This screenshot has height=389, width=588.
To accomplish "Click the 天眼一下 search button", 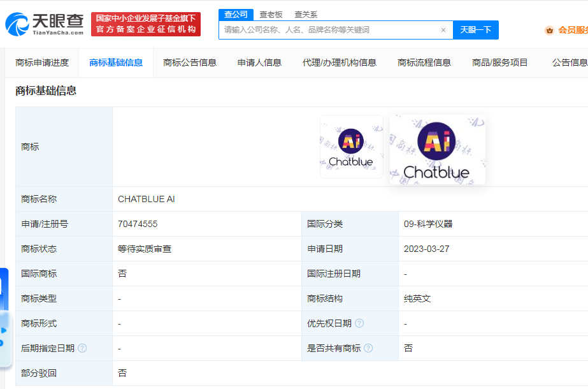I will coord(476,30).
